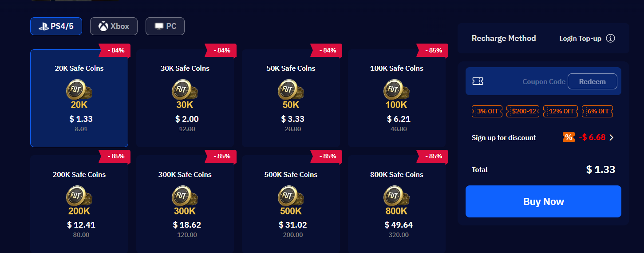
Task: Switch to the PC platform tab
Action: [x=165, y=26]
